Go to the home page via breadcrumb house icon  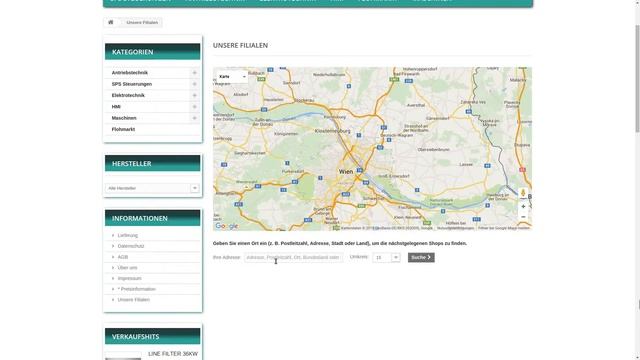tap(111, 22)
